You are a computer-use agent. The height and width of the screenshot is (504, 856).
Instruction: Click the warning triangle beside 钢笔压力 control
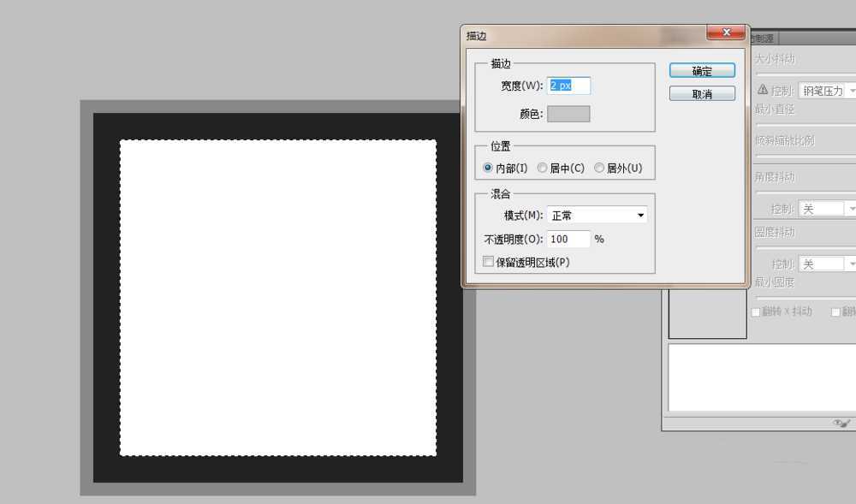(763, 90)
